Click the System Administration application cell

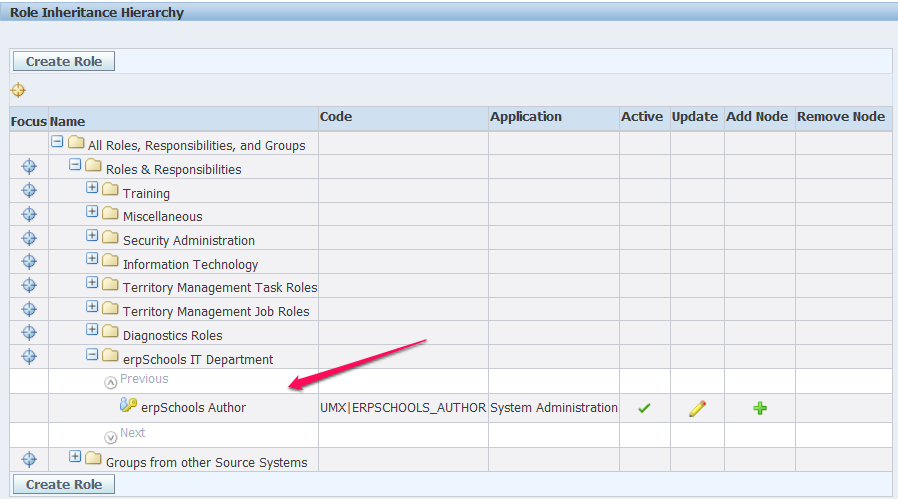click(554, 407)
